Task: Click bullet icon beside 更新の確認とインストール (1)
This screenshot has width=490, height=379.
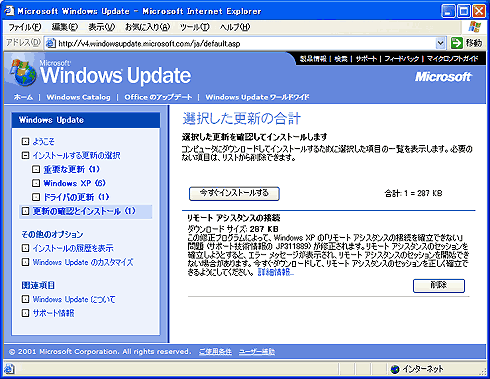Action: click(x=25, y=211)
